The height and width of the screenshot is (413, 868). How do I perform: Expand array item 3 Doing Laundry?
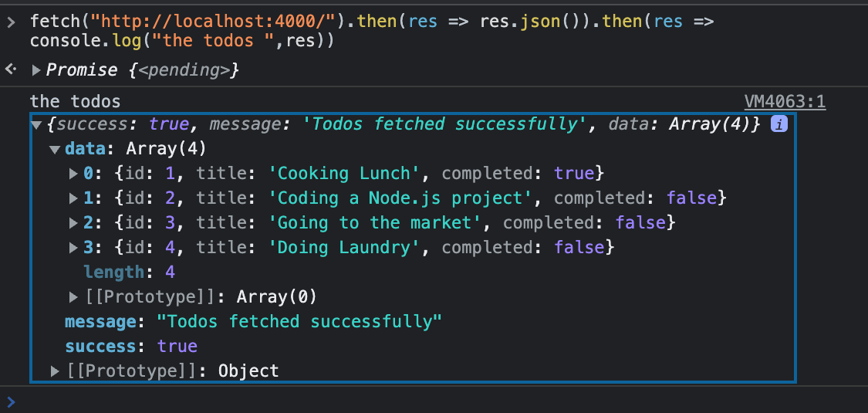tap(73, 248)
